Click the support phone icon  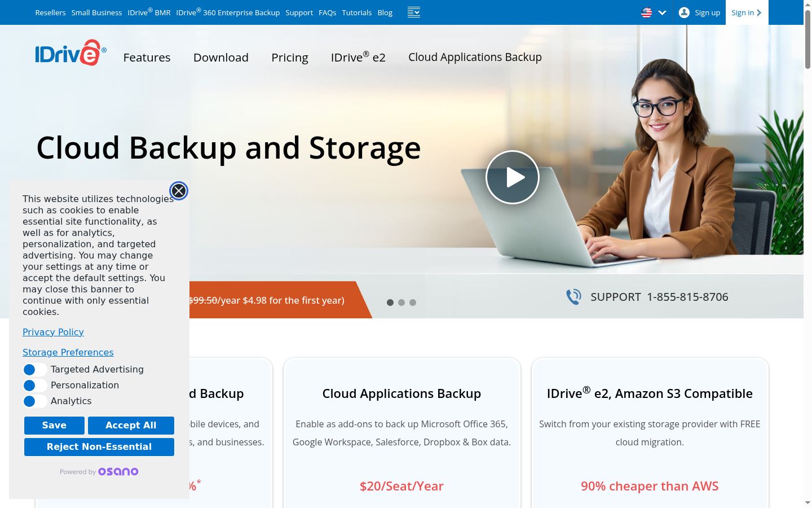pyautogui.click(x=573, y=297)
